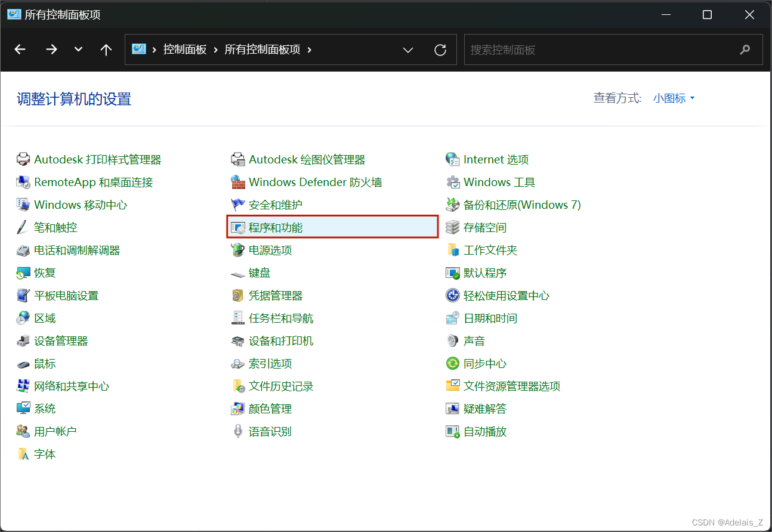Open 工作文件夹 link
The image size is (772, 532).
[x=490, y=250]
